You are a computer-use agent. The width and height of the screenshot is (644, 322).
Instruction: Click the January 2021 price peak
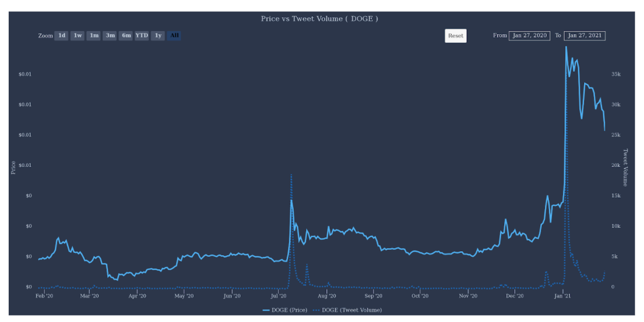[566, 47]
